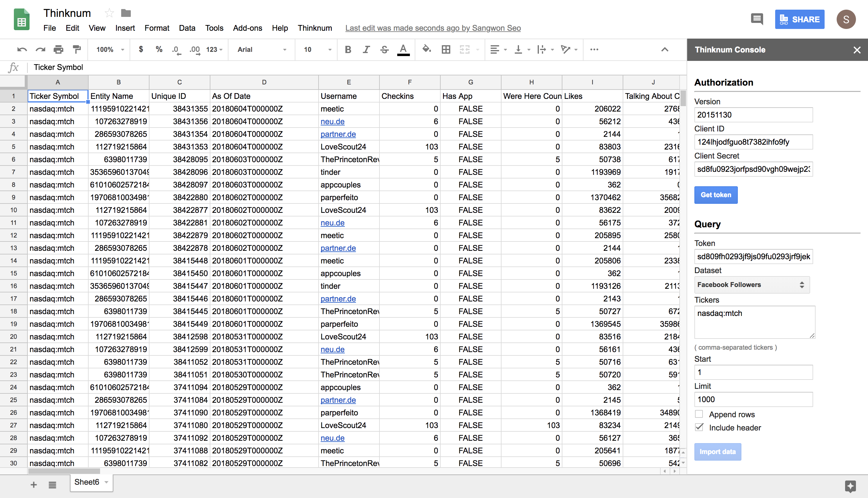Click the undo arrow icon
Screen dimensions: 868x498
[x=22, y=50]
